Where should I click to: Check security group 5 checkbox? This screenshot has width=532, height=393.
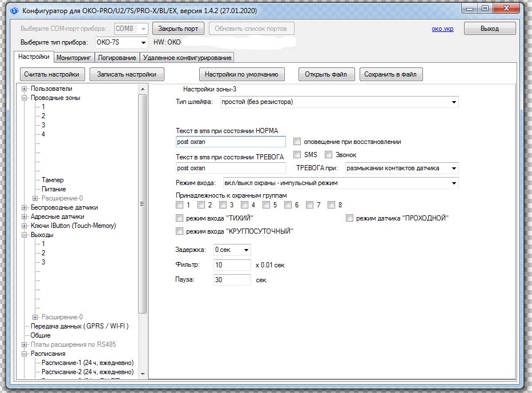tap(267, 205)
